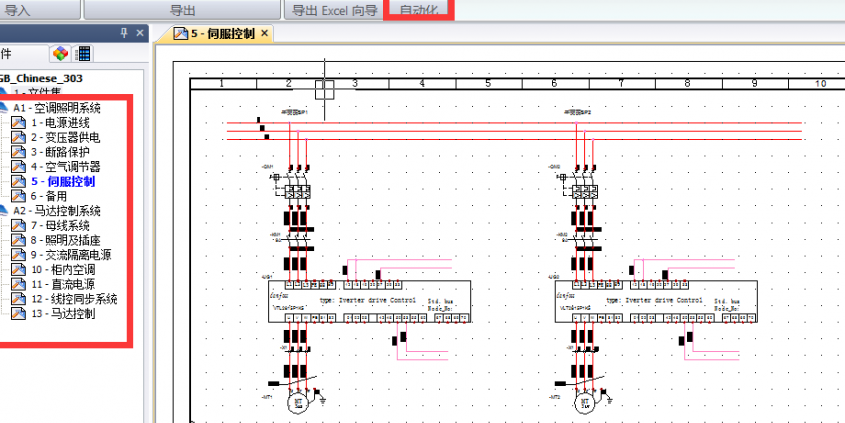The image size is (845, 423).
Task: Select the left motor MT1 symbol
Action: pyautogui.click(x=297, y=402)
